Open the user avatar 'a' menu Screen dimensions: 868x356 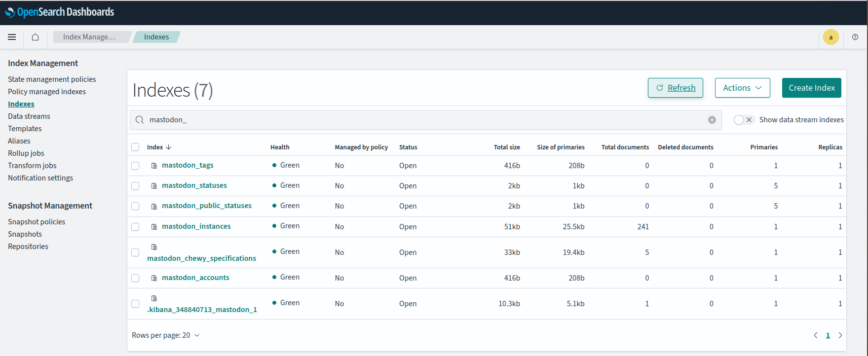point(831,37)
